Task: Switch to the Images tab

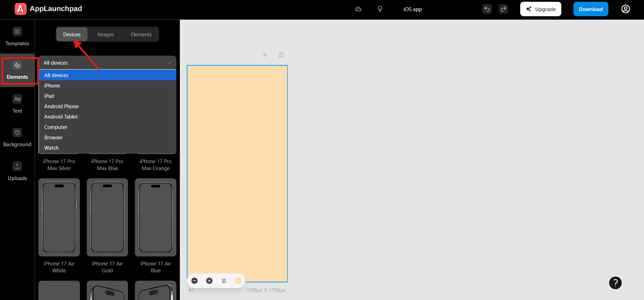Action: [x=105, y=35]
